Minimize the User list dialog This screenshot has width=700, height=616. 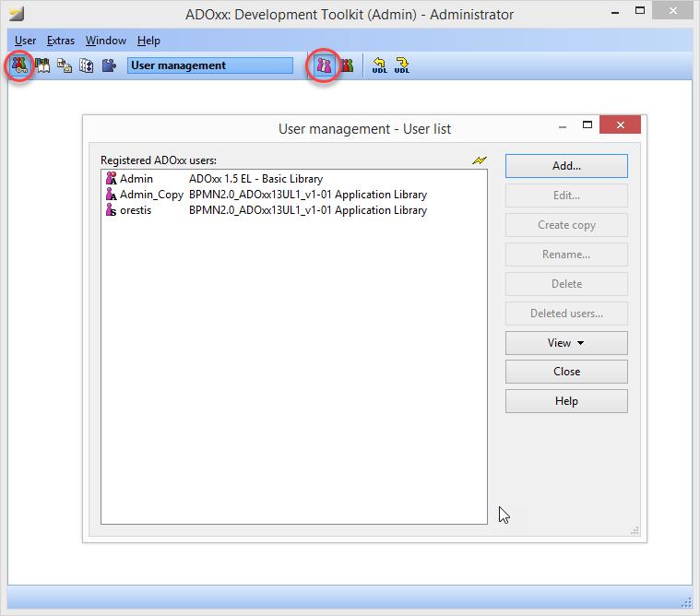(563, 126)
